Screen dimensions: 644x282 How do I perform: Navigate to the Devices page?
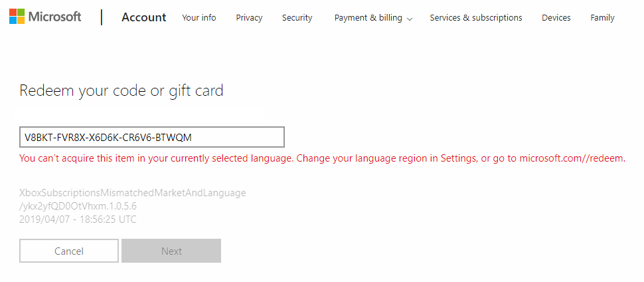(x=556, y=18)
